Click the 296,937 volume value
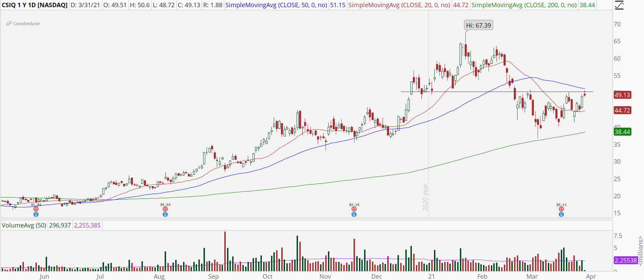Image resolution: width=644 pixels, height=280 pixels. (x=60, y=225)
